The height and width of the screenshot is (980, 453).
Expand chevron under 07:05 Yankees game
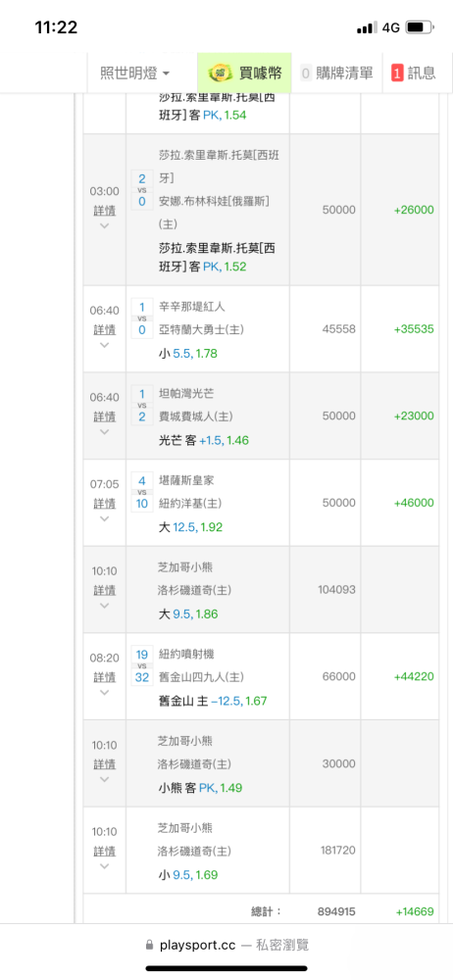click(105, 518)
